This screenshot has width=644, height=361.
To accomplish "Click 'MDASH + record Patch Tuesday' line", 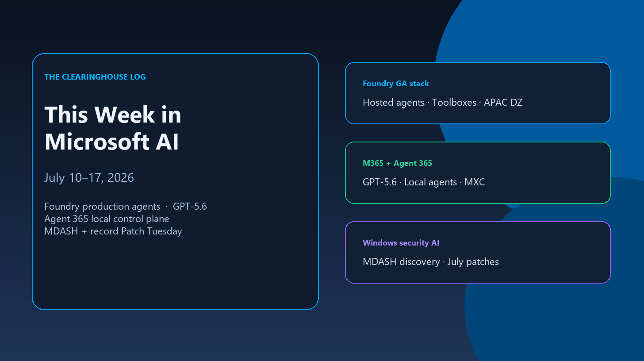I will 113,231.
